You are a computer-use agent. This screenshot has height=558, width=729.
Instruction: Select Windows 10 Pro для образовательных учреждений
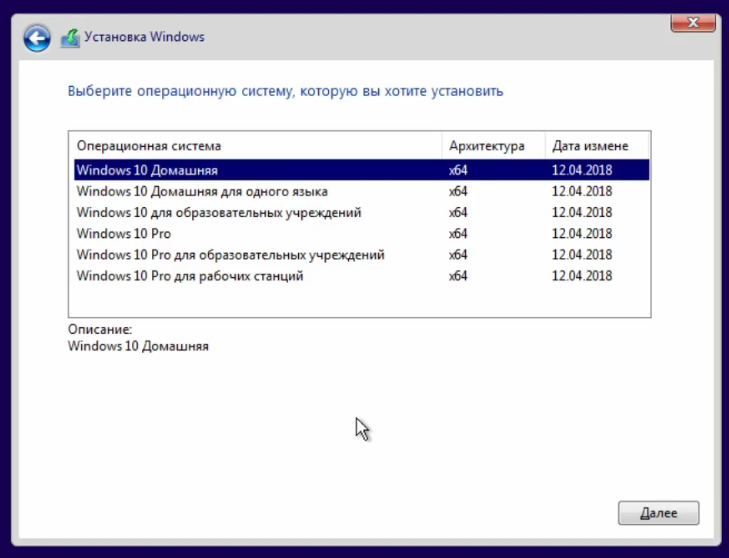pyautogui.click(x=362, y=255)
